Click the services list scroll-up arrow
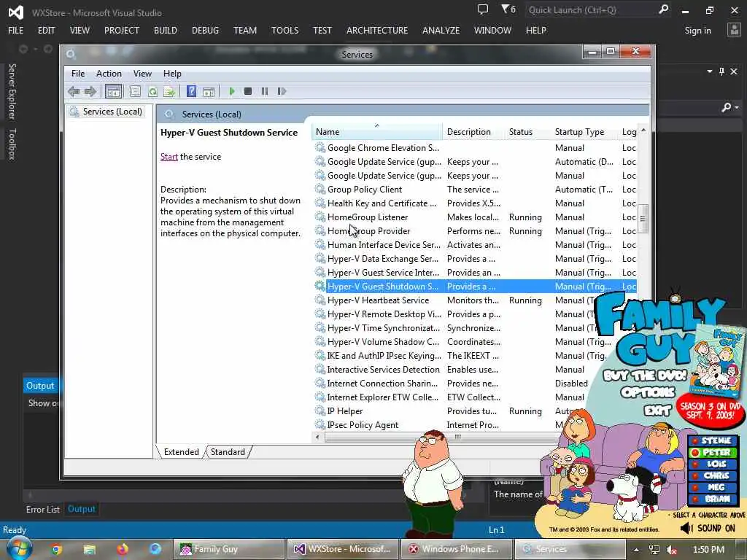Image resolution: width=747 pixels, height=560 pixels. tap(643, 131)
